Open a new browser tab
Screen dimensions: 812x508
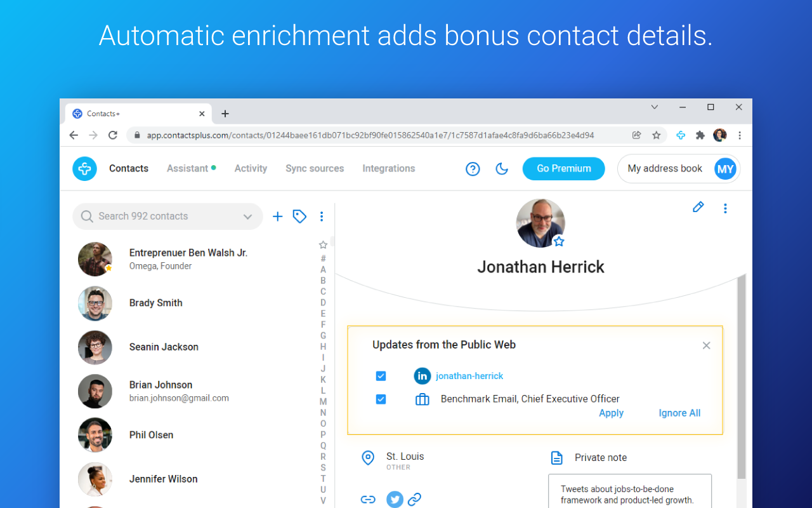tap(225, 114)
